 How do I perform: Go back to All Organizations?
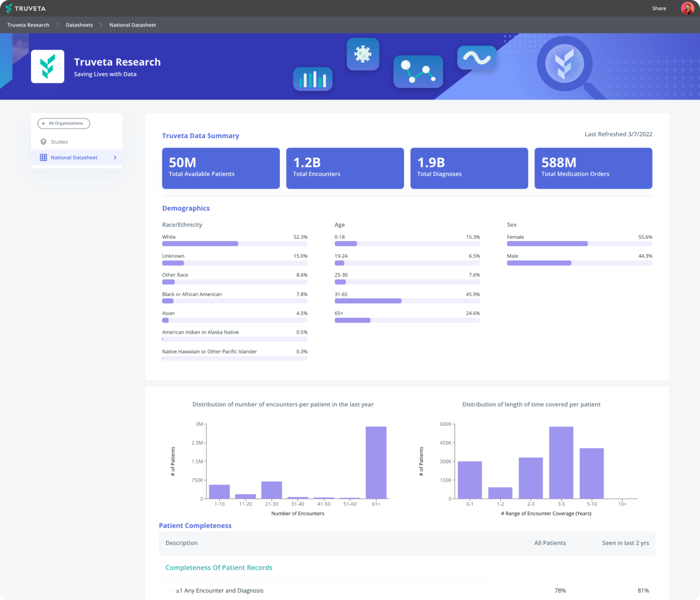click(64, 123)
